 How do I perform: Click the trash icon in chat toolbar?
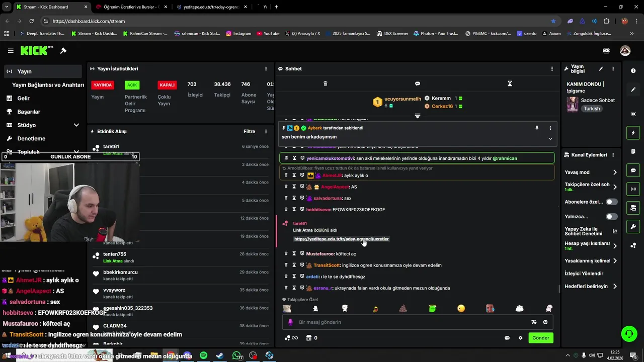325,83
